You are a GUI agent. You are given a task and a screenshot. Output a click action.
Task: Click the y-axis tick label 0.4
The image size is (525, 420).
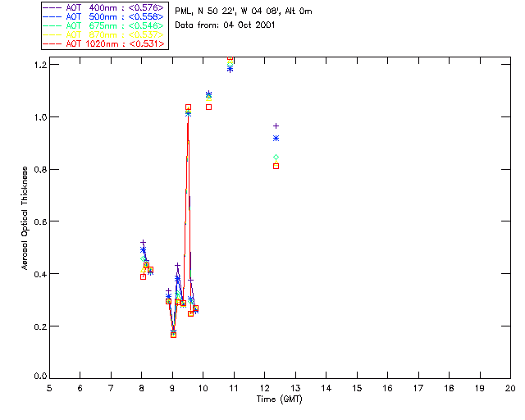(x=40, y=274)
